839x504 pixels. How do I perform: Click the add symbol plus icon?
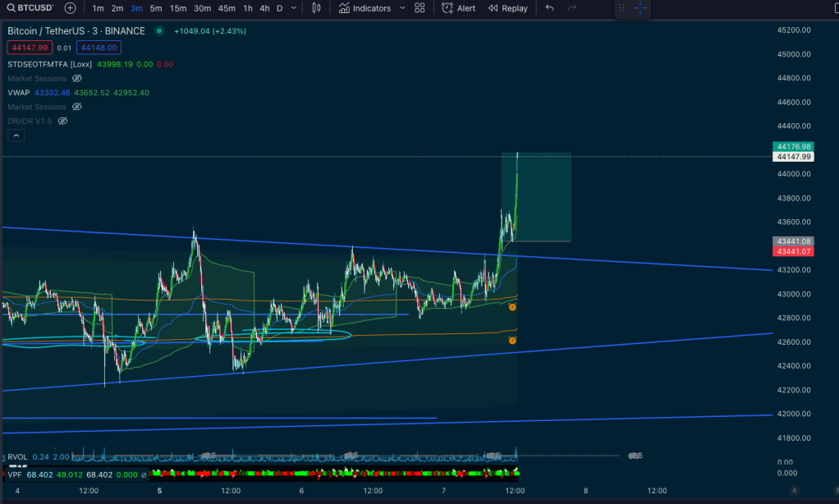pos(70,8)
